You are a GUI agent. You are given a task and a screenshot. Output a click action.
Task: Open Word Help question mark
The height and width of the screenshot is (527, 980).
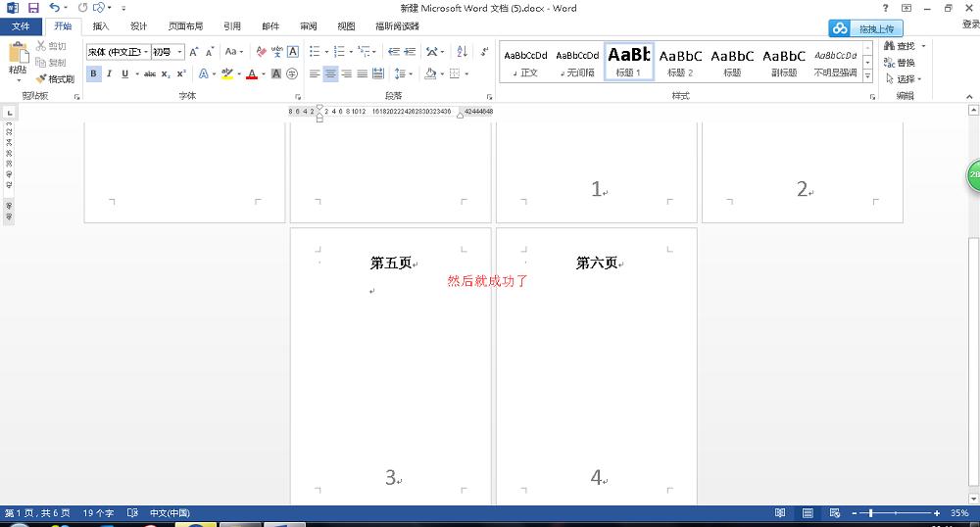885,8
